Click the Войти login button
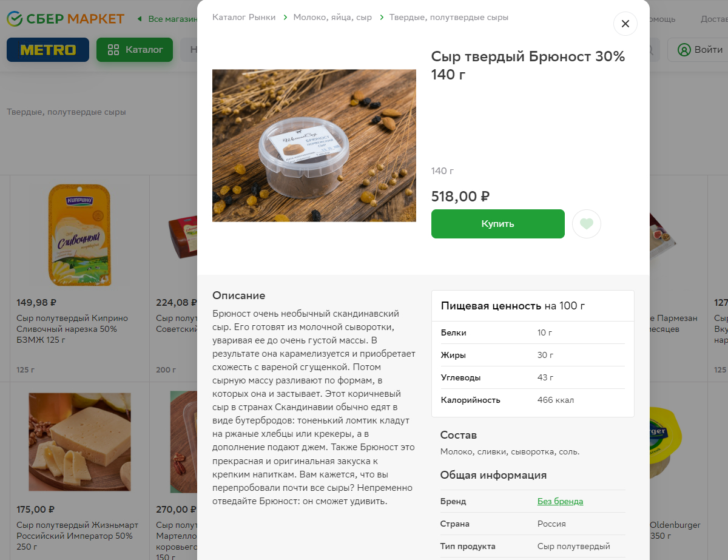The width and height of the screenshot is (728, 560). pos(700,50)
